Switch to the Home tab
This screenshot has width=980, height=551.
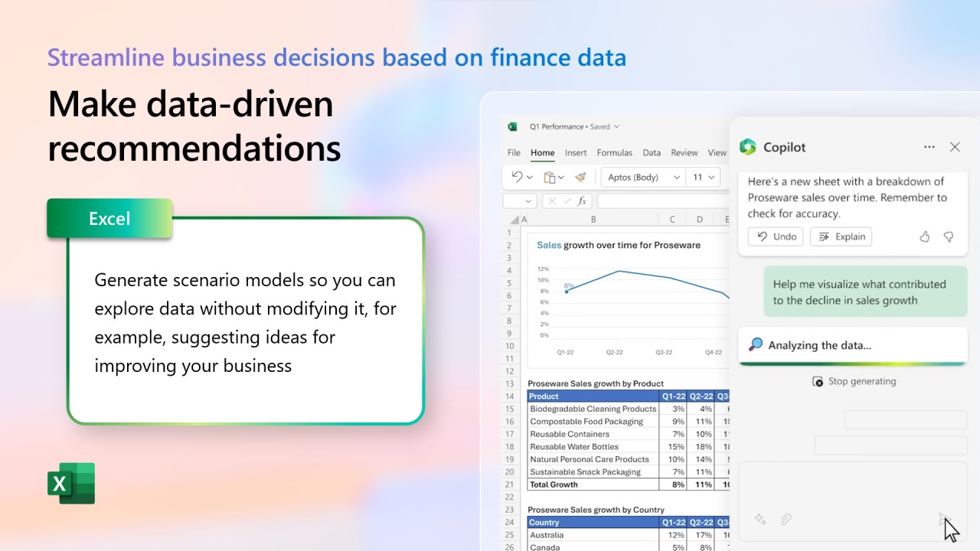coord(542,152)
